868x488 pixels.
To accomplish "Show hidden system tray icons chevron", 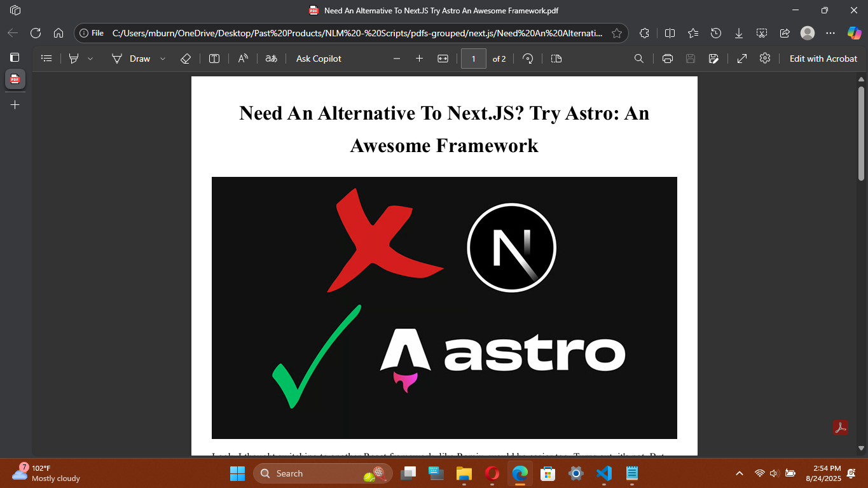I will [739, 473].
